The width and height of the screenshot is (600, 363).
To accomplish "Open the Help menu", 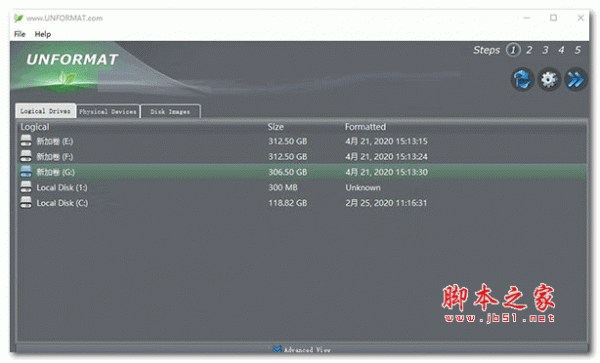I will (x=43, y=34).
